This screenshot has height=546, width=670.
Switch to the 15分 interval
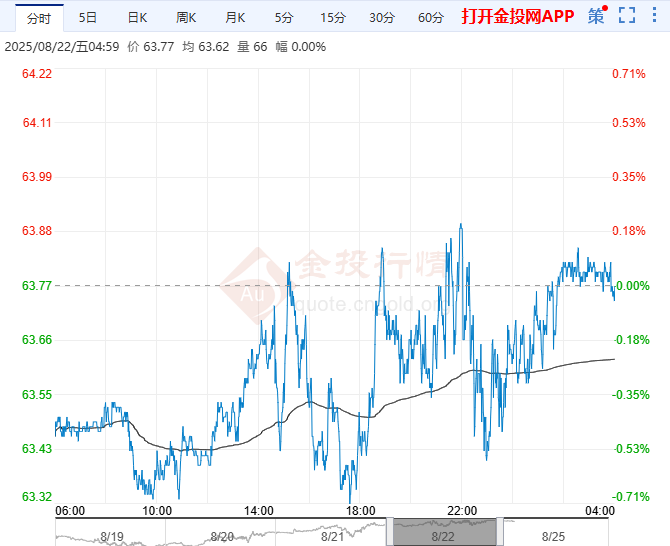[x=333, y=17]
